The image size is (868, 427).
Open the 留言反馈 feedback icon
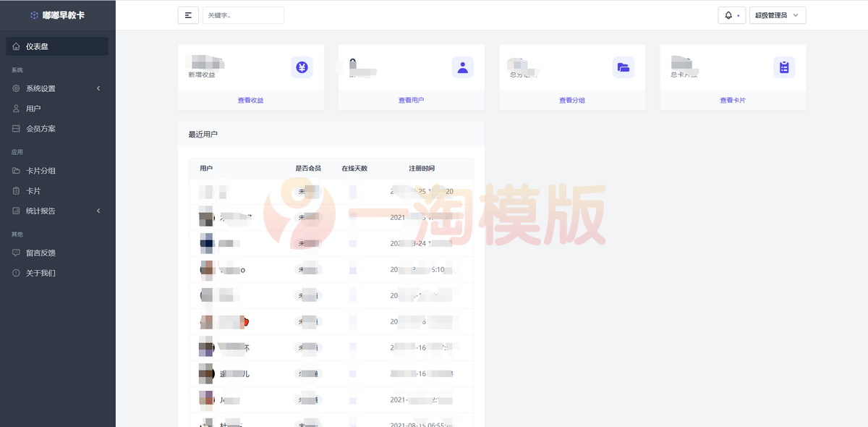click(x=16, y=252)
